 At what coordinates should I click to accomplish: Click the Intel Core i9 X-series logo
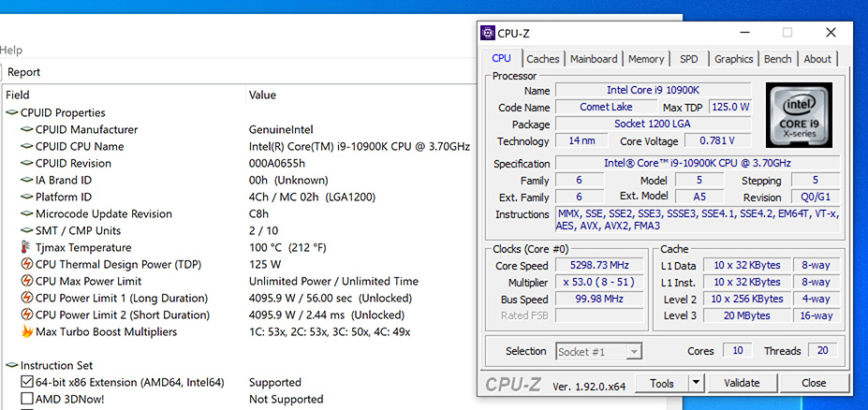[x=799, y=115]
